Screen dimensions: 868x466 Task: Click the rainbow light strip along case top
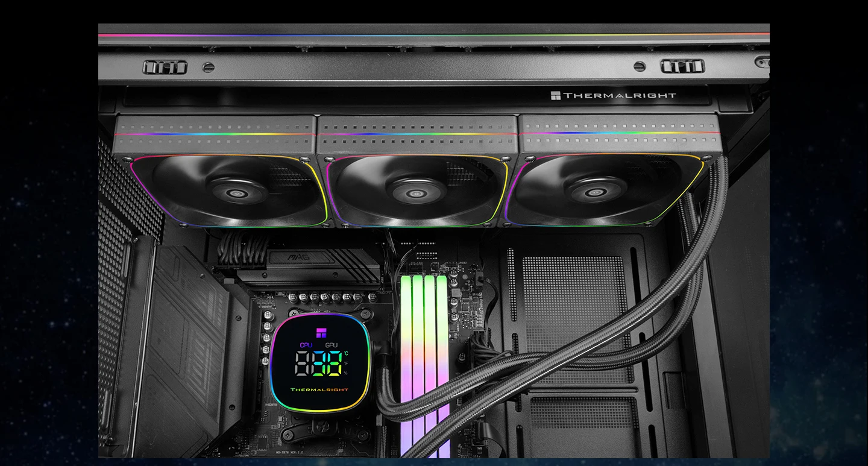click(x=433, y=36)
